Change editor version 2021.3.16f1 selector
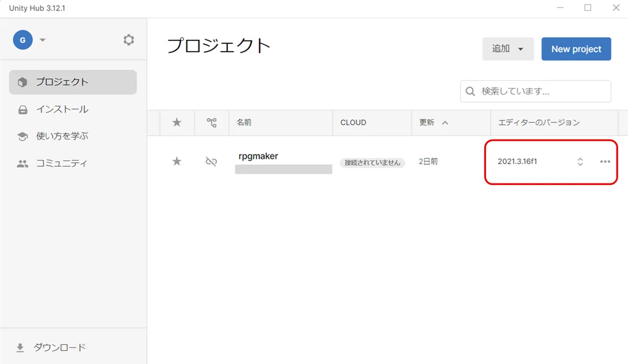The image size is (628, 364). (x=580, y=162)
